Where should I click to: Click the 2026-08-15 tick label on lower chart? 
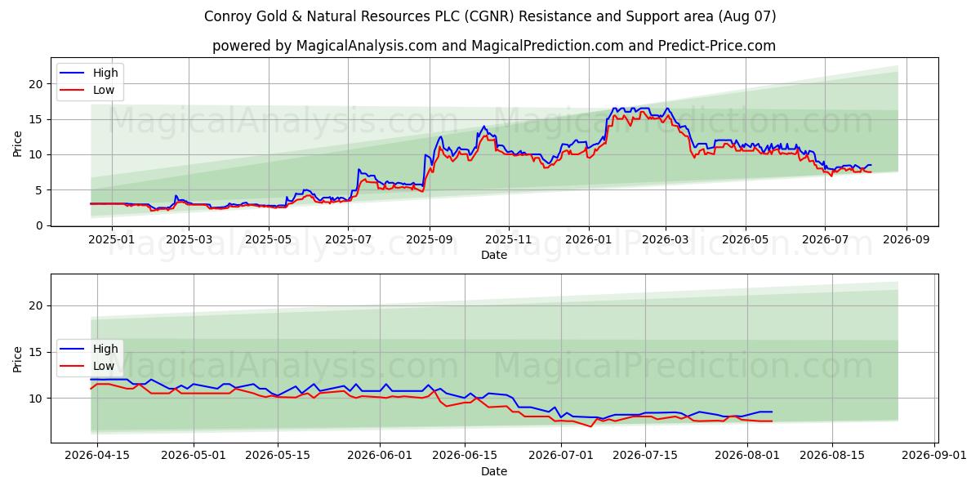(x=831, y=457)
